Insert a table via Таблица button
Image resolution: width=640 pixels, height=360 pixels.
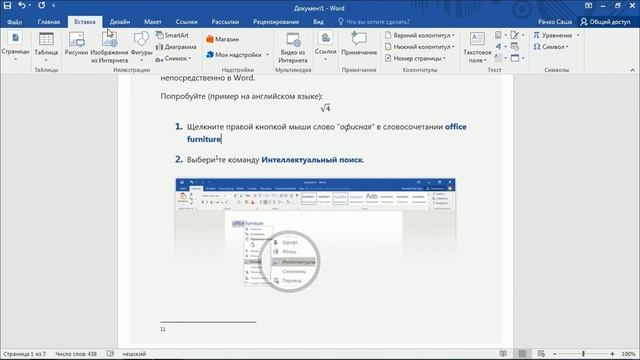pyautogui.click(x=46, y=47)
